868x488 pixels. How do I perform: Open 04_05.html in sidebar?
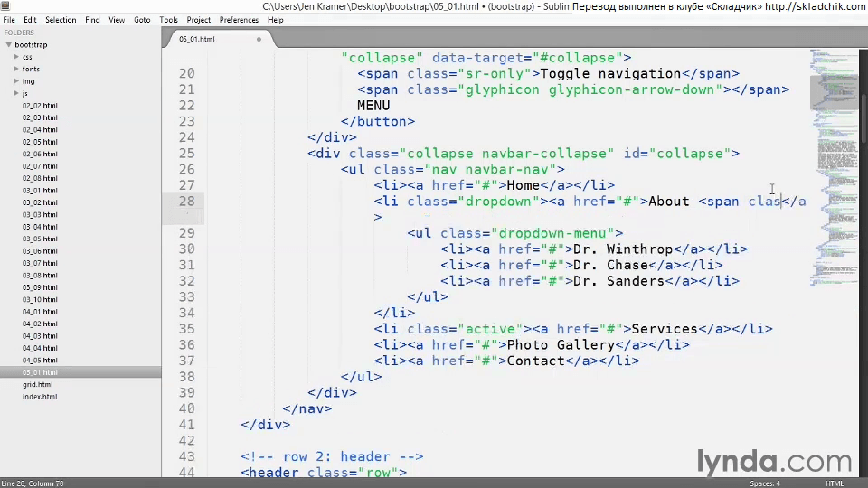pyautogui.click(x=40, y=361)
